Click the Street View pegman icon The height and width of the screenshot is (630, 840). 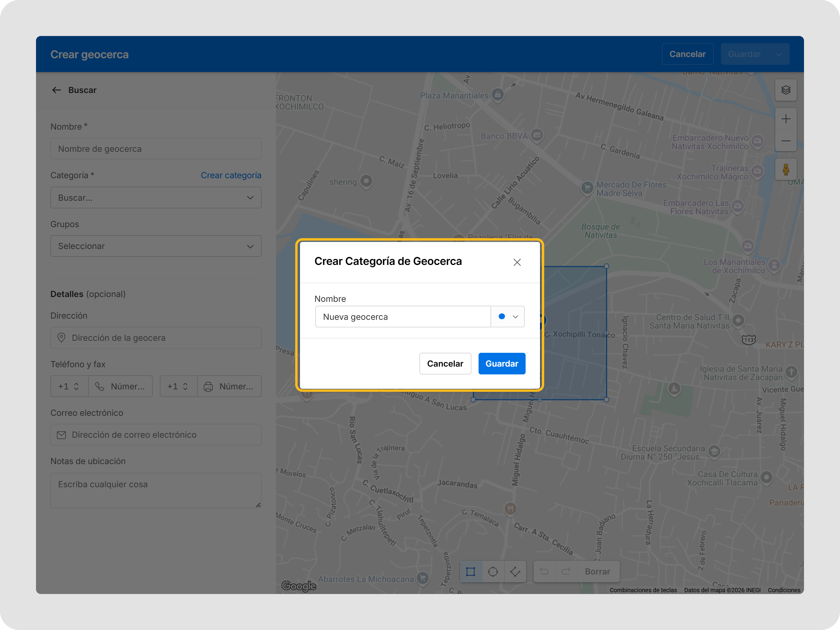click(x=786, y=169)
